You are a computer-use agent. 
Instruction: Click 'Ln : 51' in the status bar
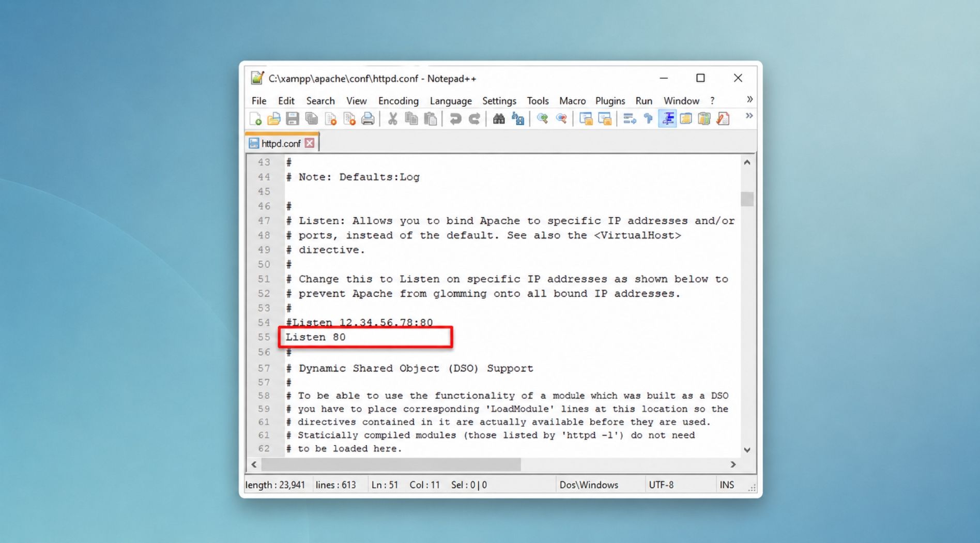385,485
